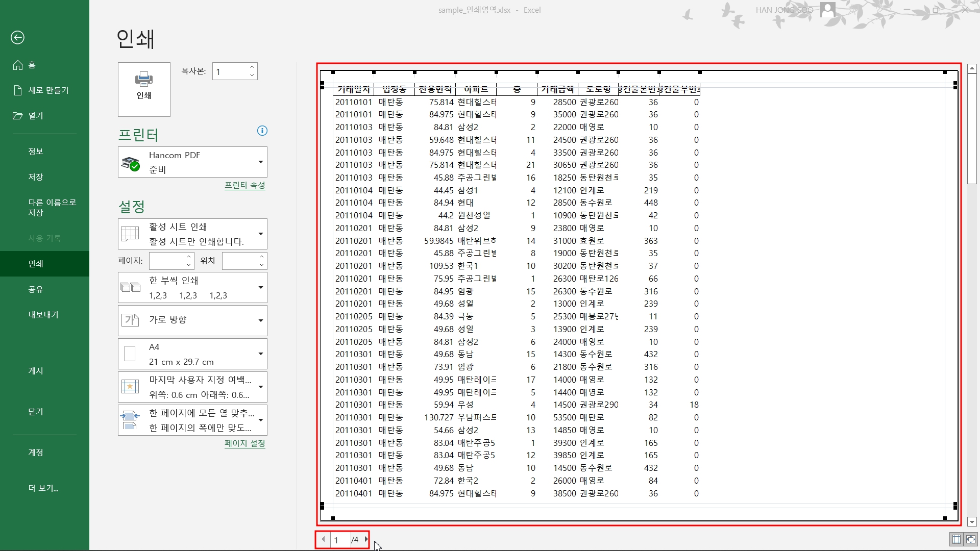Expand the landscape orientation dropdown
Viewport: 980px width, 551px height.
tap(192, 320)
